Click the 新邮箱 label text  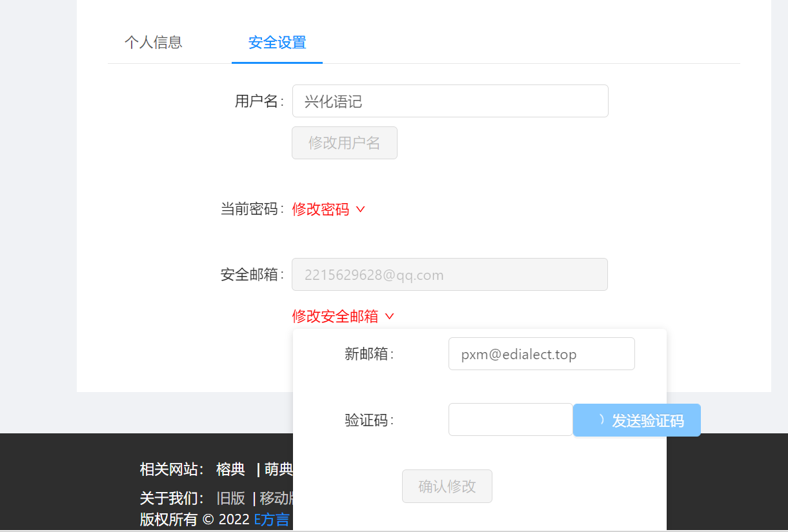(x=369, y=354)
